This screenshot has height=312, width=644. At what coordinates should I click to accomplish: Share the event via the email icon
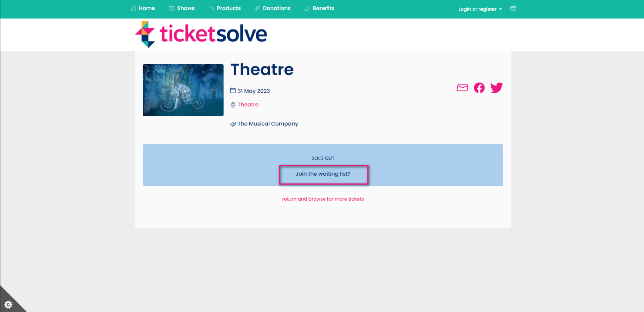click(462, 87)
